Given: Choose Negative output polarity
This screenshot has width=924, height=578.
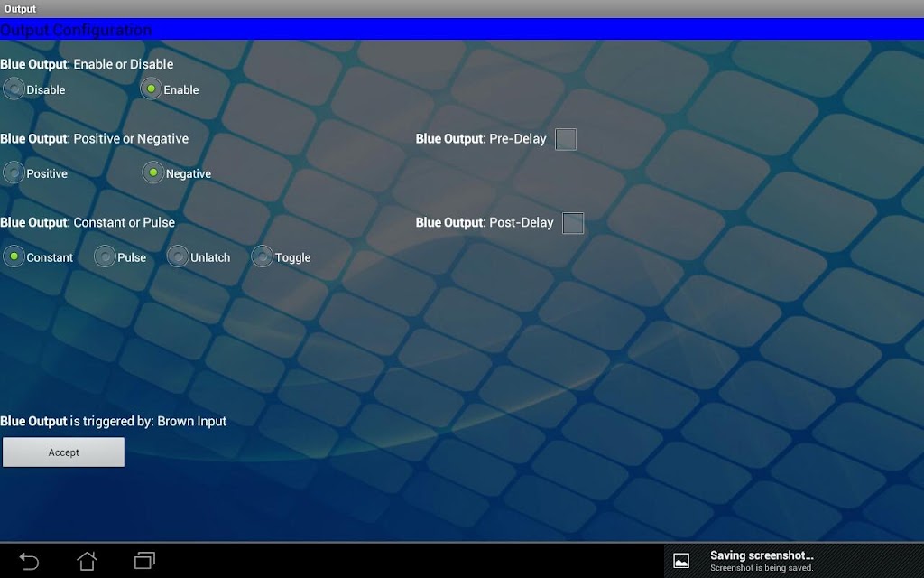Looking at the screenshot, I should click(153, 172).
